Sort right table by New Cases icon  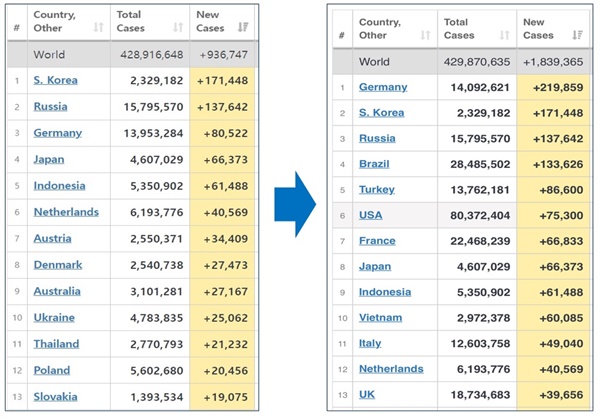(x=577, y=35)
